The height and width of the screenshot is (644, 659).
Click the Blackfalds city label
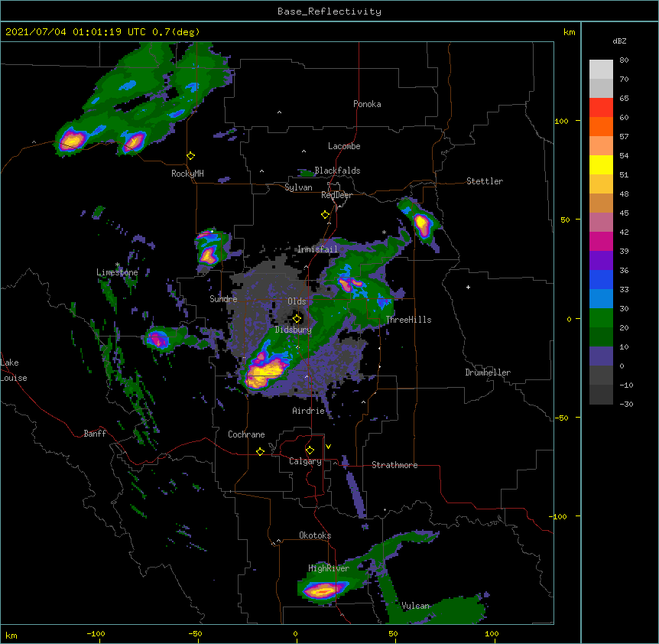click(x=337, y=171)
